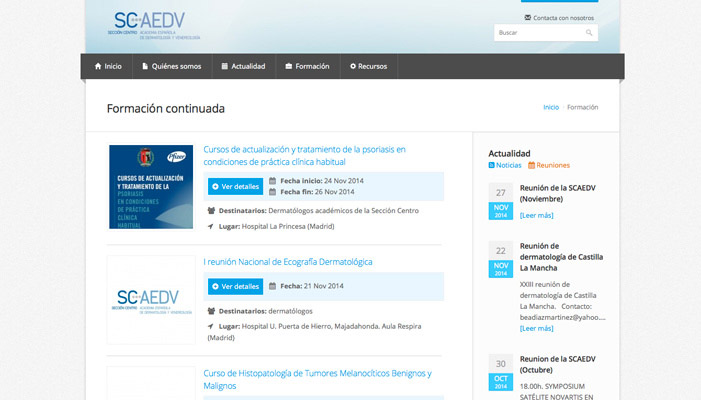This screenshot has width=701, height=400.
Task: Click the Actualidad sidebar heading
Action: click(x=509, y=153)
